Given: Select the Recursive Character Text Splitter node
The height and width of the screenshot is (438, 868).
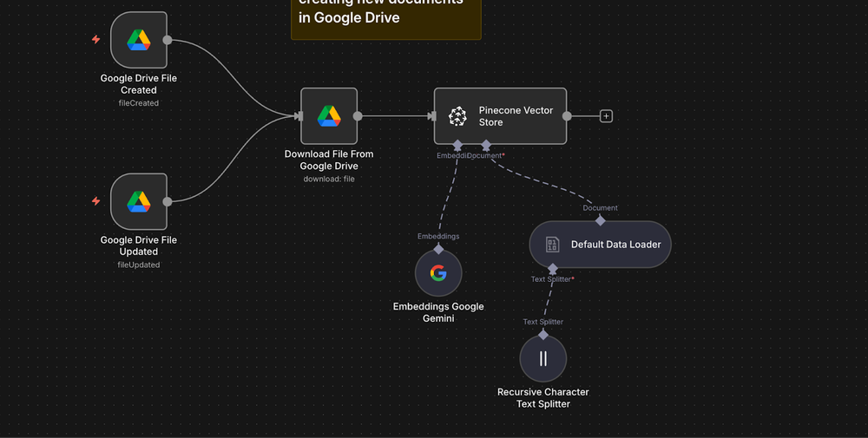Looking at the screenshot, I should [543, 358].
